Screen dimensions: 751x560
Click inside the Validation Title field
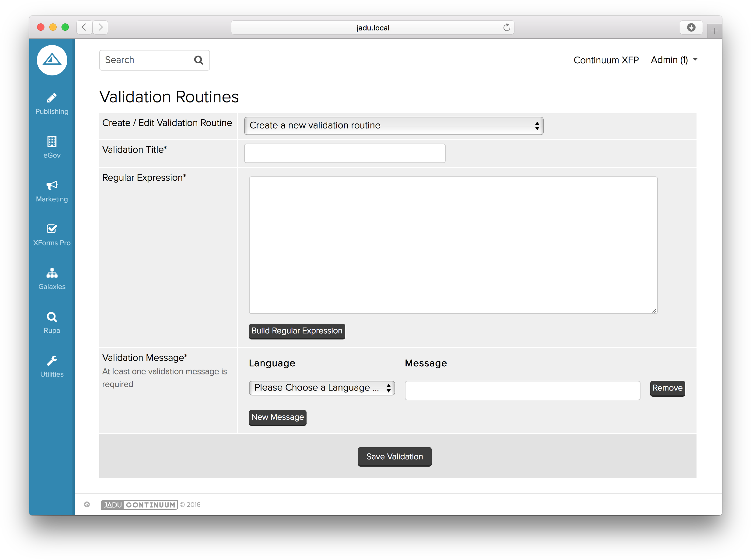tap(345, 153)
